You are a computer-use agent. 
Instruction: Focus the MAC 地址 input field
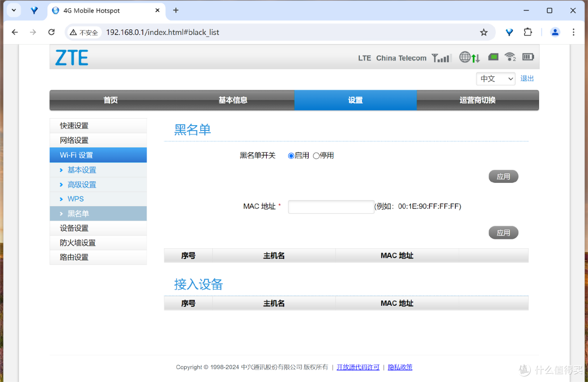coord(331,207)
